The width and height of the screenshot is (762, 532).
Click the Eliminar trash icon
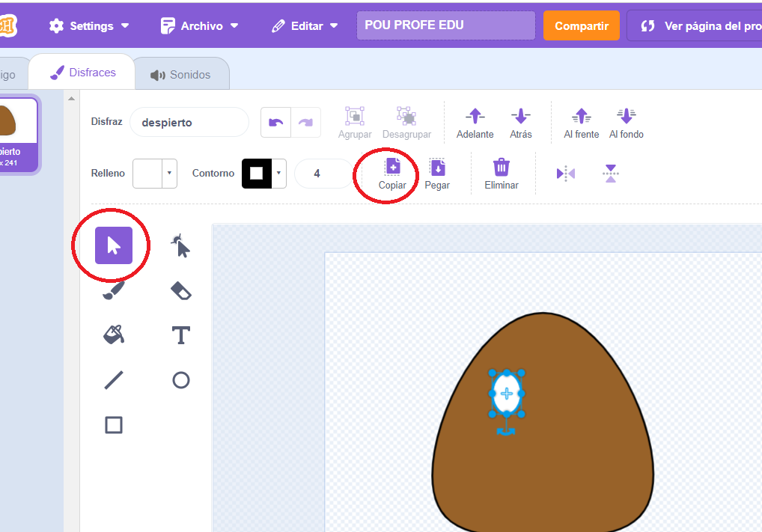click(x=501, y=173)
